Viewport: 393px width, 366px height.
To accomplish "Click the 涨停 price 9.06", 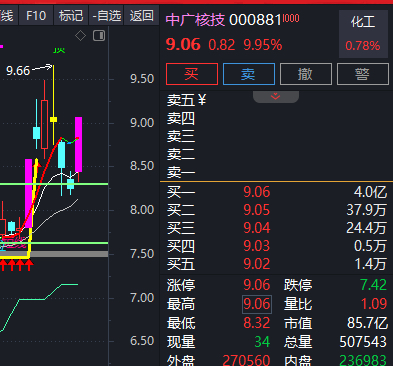I will pyautogui.click(x=257, y=285).
